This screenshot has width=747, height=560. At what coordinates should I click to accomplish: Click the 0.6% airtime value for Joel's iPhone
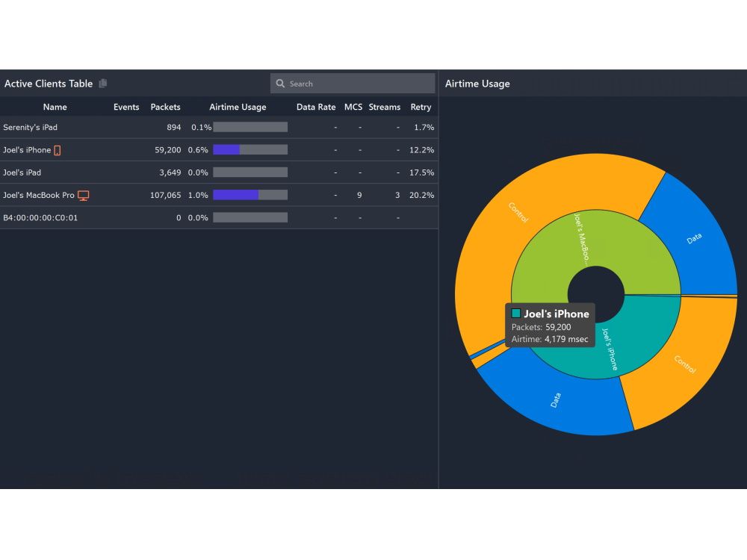[x=198, y=150]
